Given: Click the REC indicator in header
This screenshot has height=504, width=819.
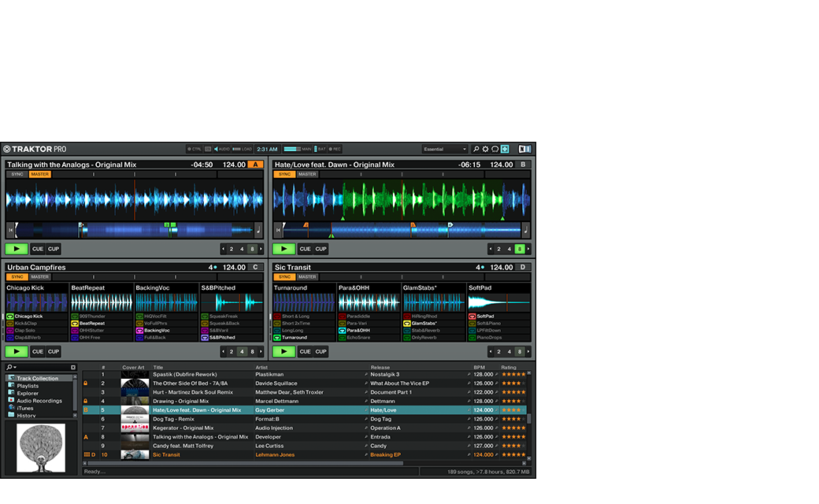Looking at the screenshot, I should coord(335,150).
